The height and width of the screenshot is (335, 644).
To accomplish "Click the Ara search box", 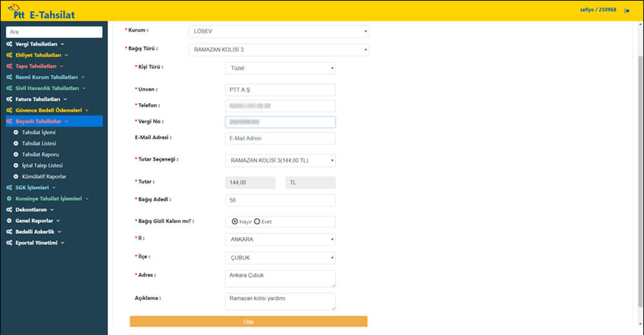I will [54, 32].
